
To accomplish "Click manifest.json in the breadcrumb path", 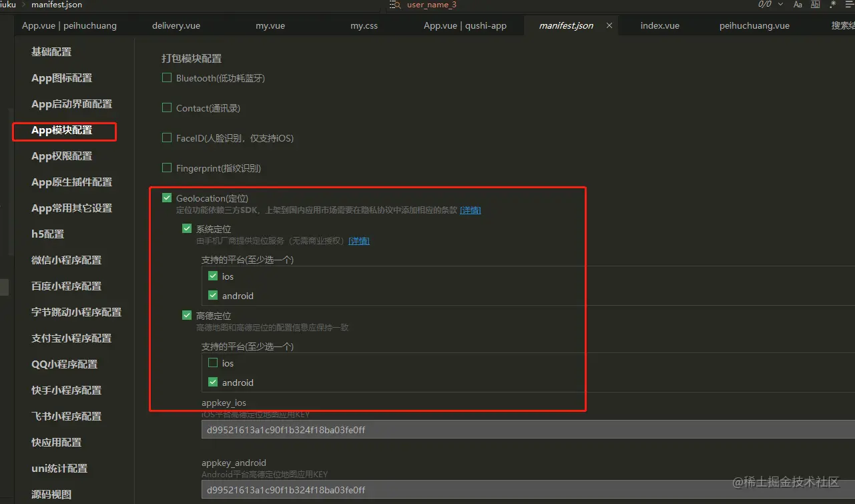I will tap(57, 5).
